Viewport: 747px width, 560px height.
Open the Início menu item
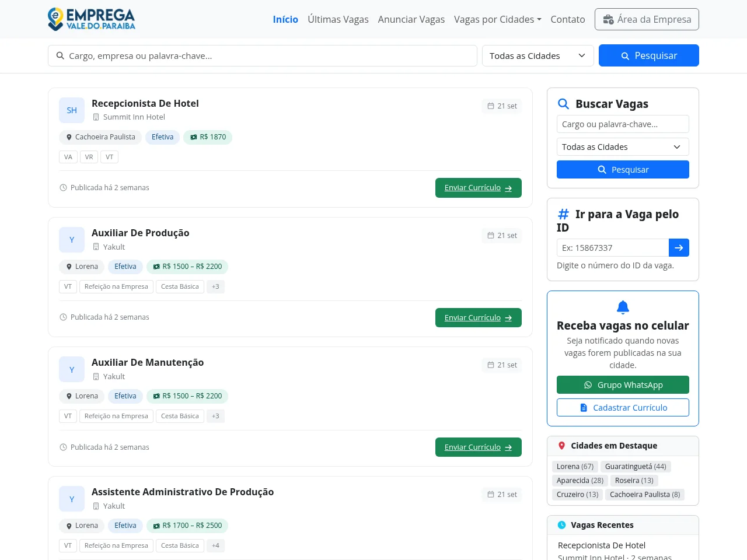click(285, 19)
